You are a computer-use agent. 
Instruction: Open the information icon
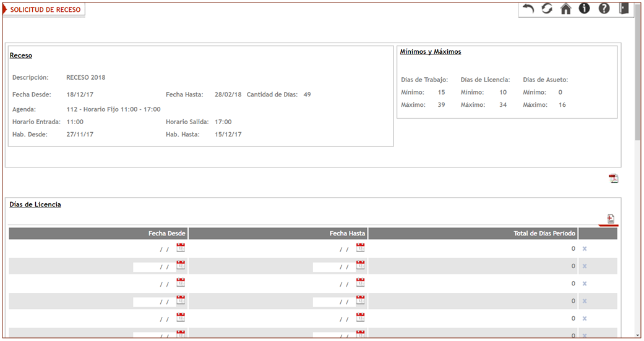(584, 9)
